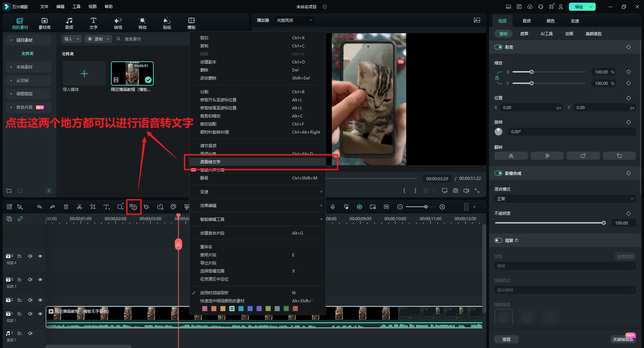Open the 转场 transitions panel
This screenshot has width=644, height=348.
pyautogui.click(x=118, y=23)
